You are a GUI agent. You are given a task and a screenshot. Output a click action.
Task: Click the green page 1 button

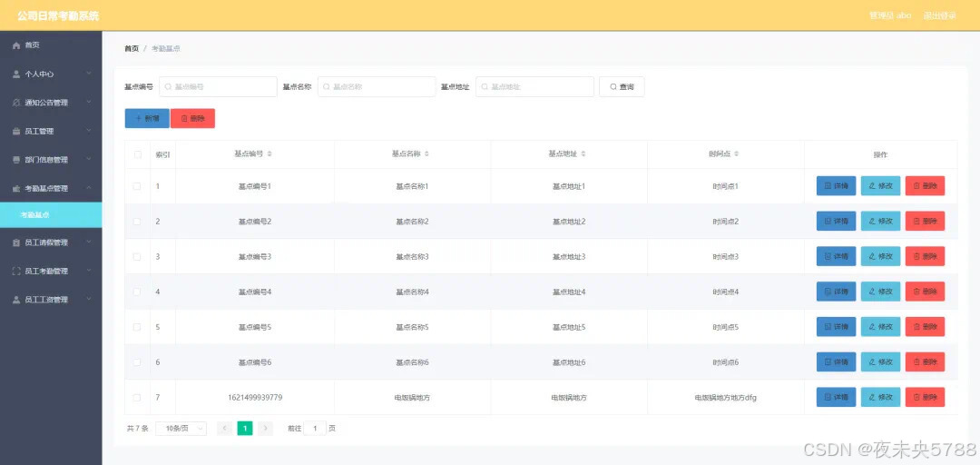245,429
